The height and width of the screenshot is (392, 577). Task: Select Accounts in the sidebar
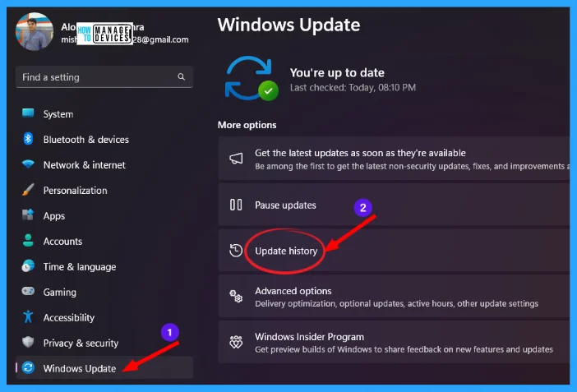tap(104, 241)
